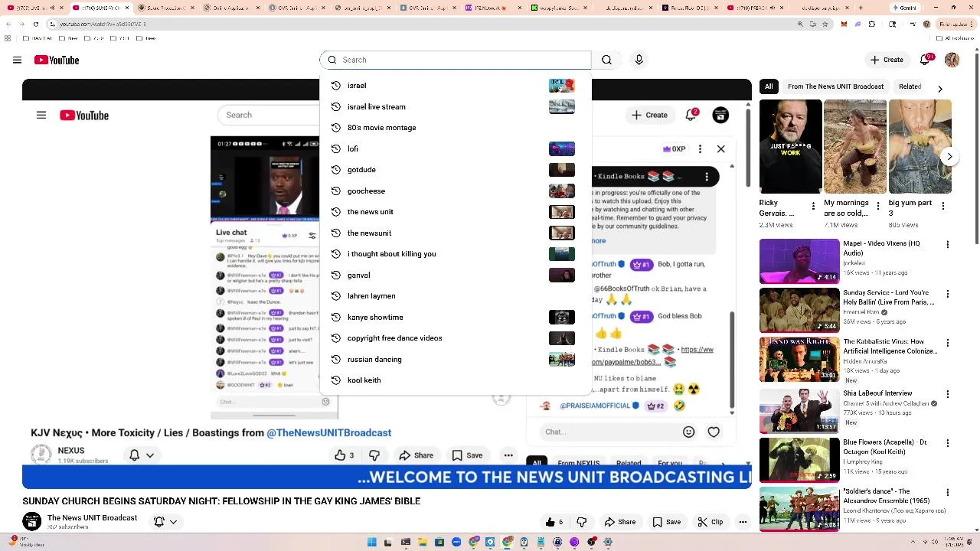Expand the '...more' link in pinned chat notice
This screenshot has height=551, width=980.
(598, 240)
